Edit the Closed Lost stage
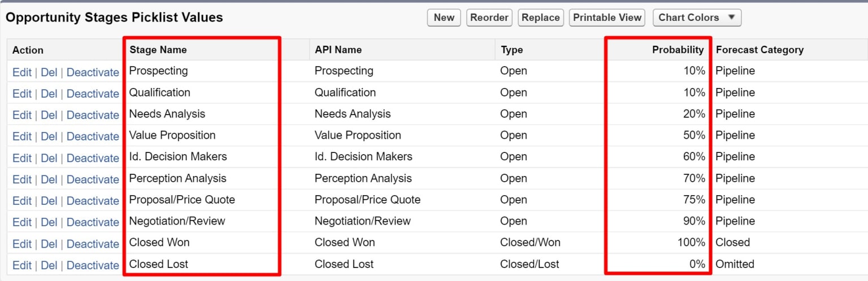 click(x=22, y=265)
